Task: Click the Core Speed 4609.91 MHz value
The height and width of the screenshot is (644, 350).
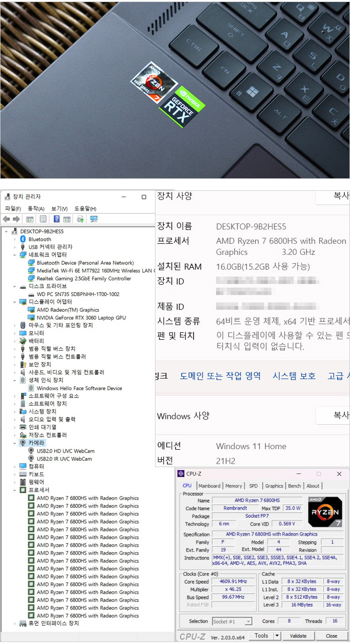Action: [x=233, y=582]
